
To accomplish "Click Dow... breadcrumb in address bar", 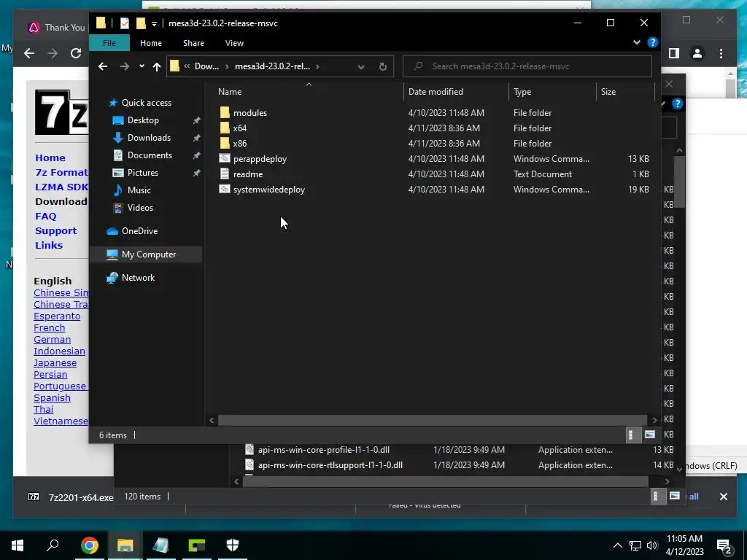I will 206,66.
